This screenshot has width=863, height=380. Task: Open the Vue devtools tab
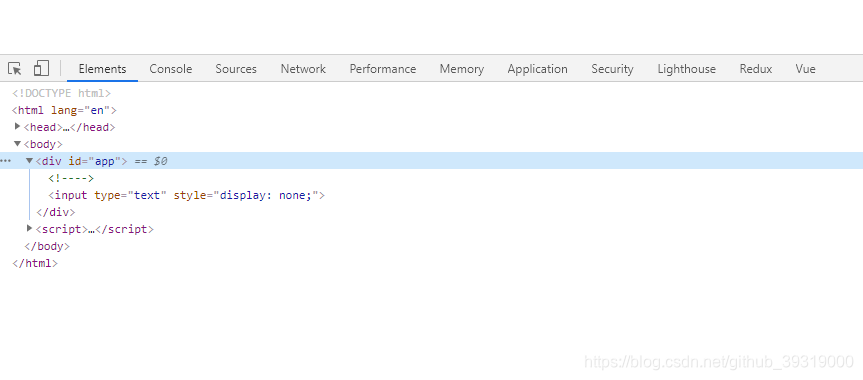[805, 69]
